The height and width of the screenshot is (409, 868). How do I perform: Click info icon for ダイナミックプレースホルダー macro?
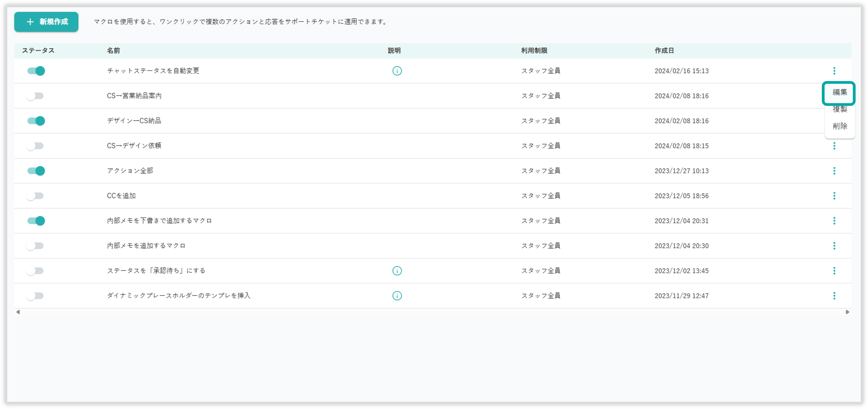click(x=397, y=296)
